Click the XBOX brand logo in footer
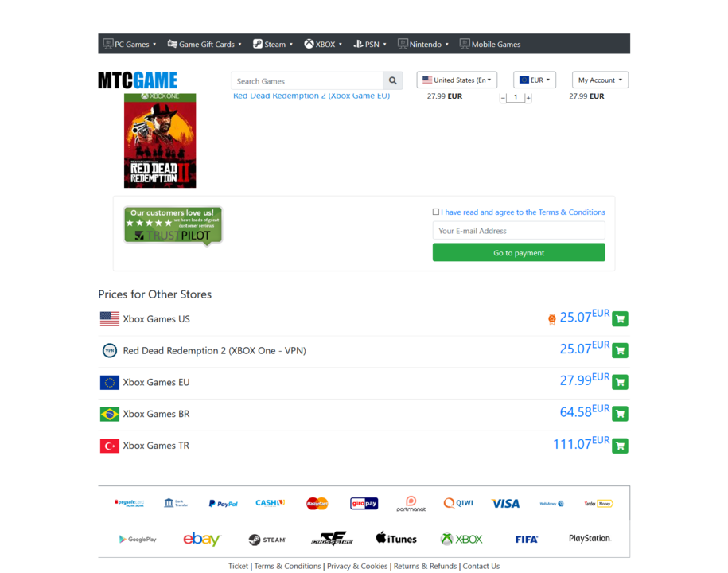 coord(461,539)
